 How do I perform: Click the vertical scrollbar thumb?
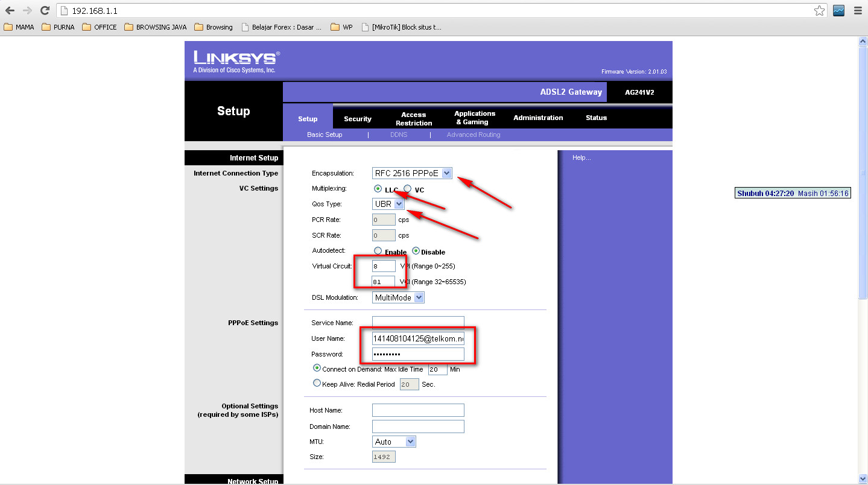coord(863,173)
